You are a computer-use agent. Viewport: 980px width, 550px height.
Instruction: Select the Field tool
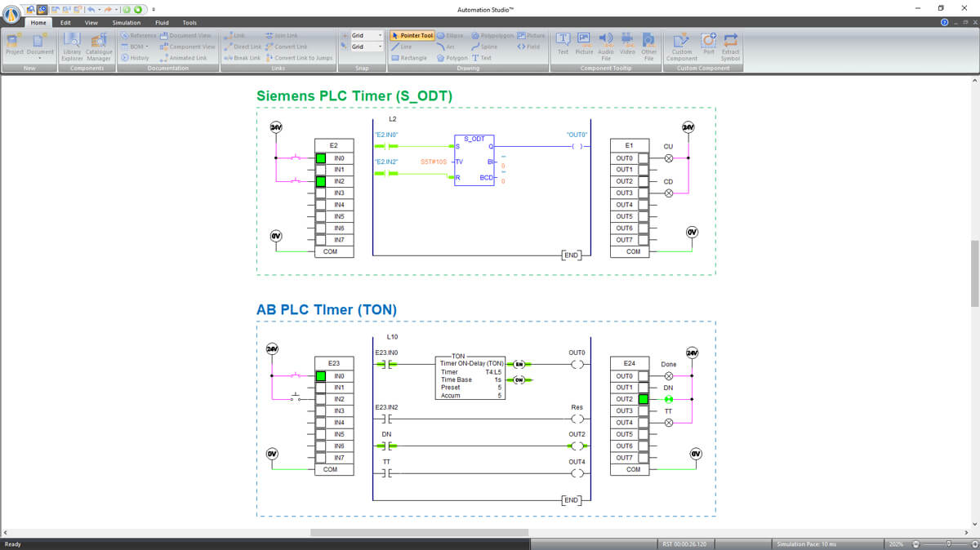pyautogui.click(x=528, y=47)
